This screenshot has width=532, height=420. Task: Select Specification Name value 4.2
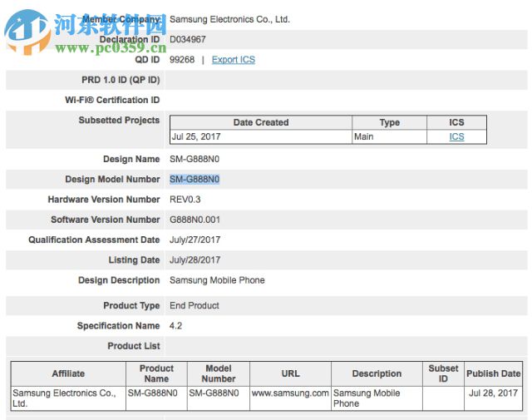click(175, 326)
